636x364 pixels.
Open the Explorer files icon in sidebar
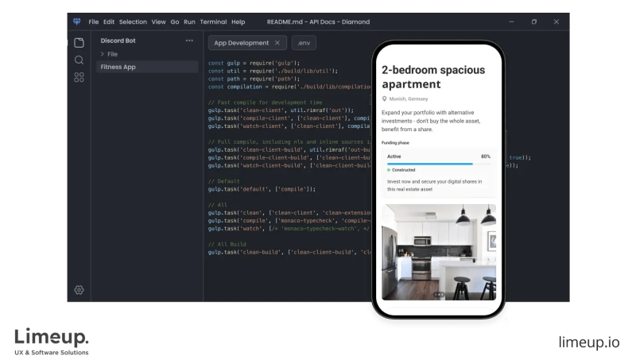point(79,43)
